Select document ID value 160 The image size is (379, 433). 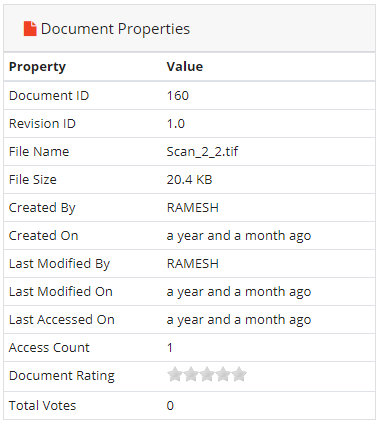point(178,96)
